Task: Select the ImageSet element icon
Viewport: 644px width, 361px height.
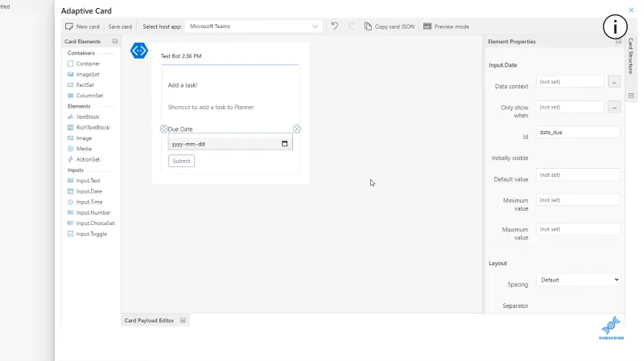Action: click(x=70, y=74)
